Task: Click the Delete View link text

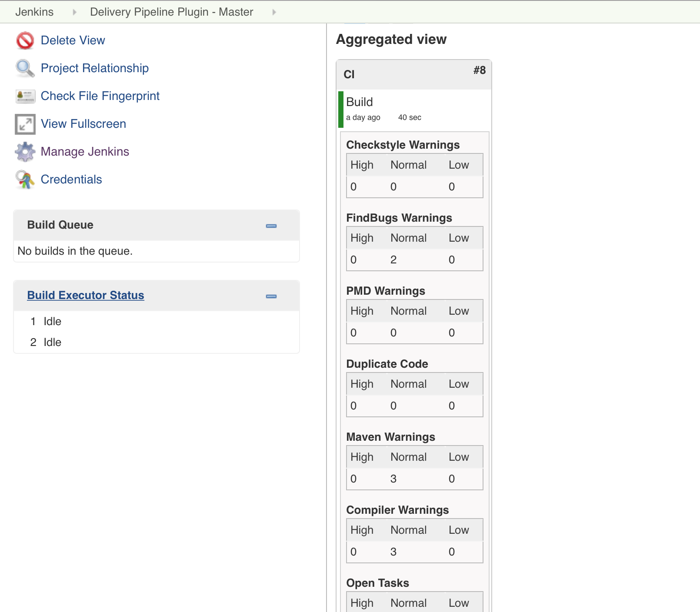Action: point(73,40)
